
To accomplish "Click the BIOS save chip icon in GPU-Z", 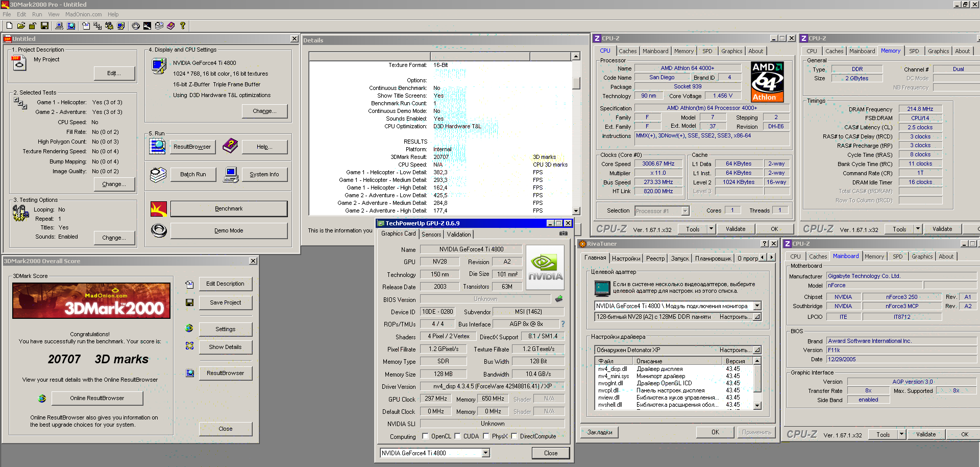I will (559, 299).
